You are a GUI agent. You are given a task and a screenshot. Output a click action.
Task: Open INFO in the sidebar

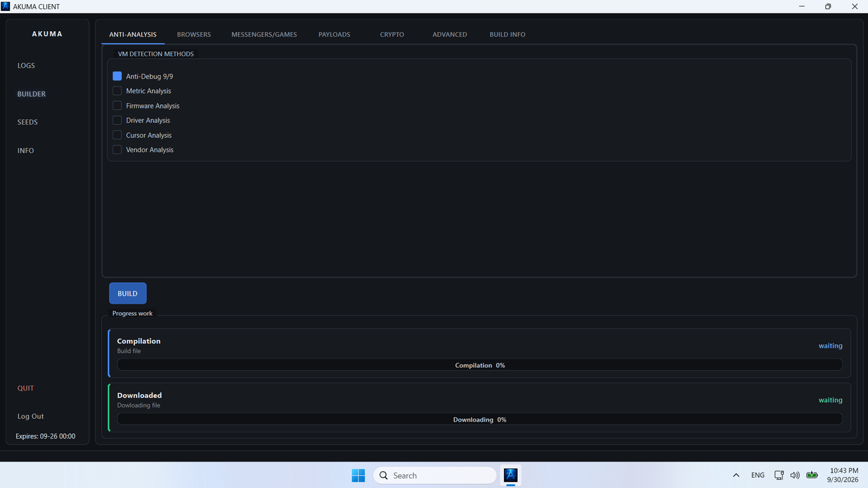coord(26,150)
